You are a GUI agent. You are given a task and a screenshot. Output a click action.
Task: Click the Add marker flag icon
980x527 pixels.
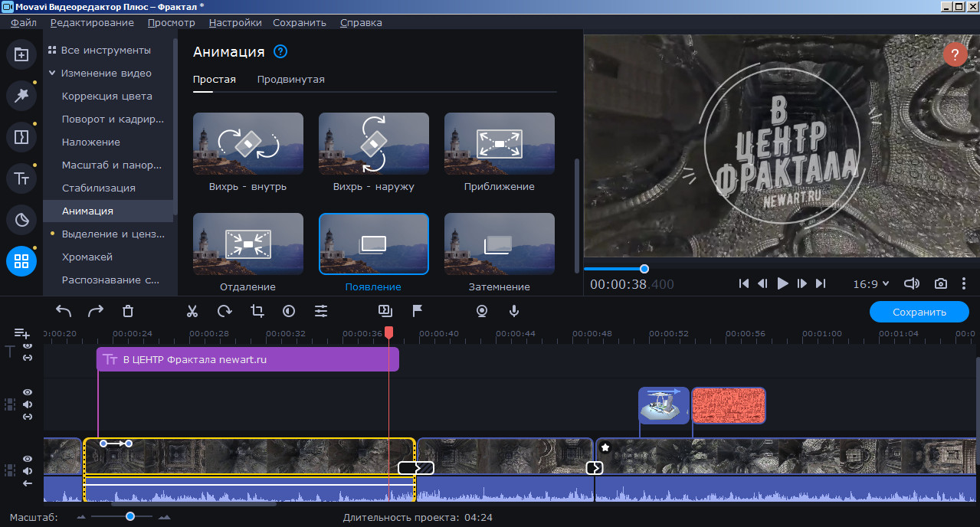click(418, 311)
